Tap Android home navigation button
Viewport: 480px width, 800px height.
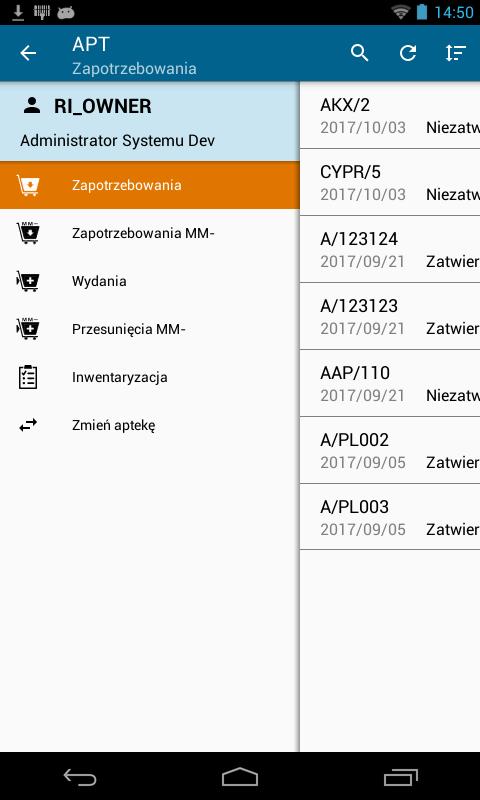tap(240, 777)
